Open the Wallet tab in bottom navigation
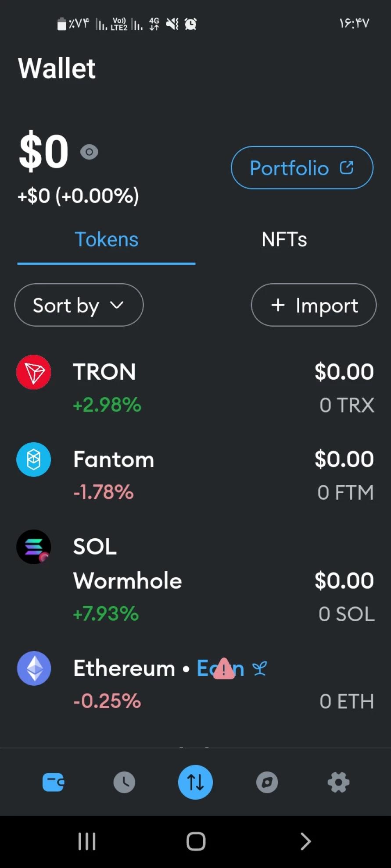Screen dimensions: 391x868 (x=53, y=782)
